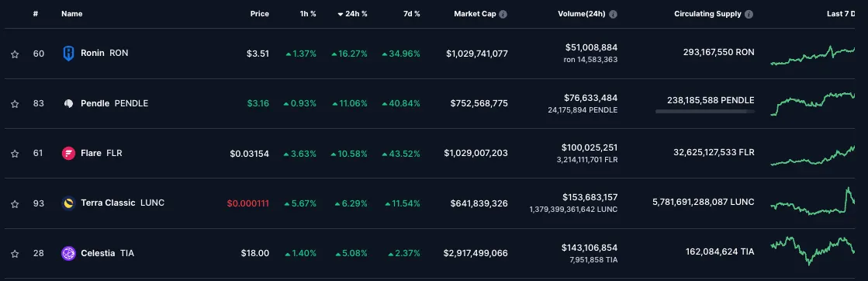The width and height of the screenshot is (868, 281).
Task: Open Volume(24h) info icon
Action: [614, 15]
